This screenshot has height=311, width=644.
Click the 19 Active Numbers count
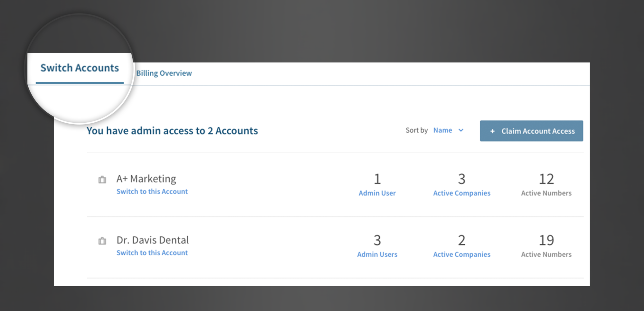click(546, 240)
